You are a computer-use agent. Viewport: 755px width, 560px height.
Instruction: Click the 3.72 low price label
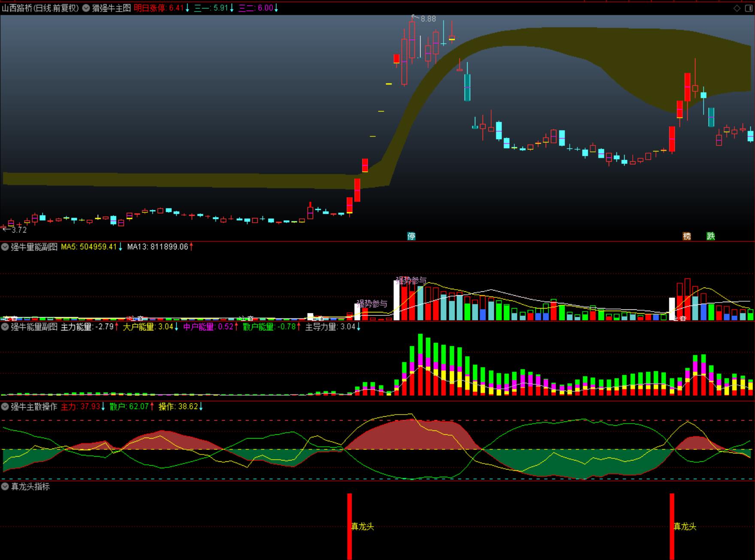[19, 230]
